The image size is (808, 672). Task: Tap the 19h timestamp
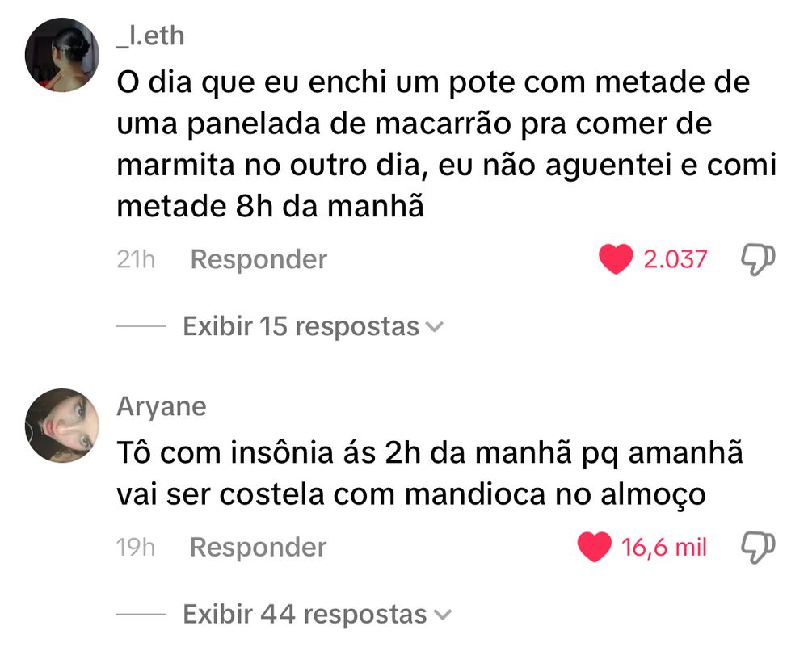click(136, 547)
